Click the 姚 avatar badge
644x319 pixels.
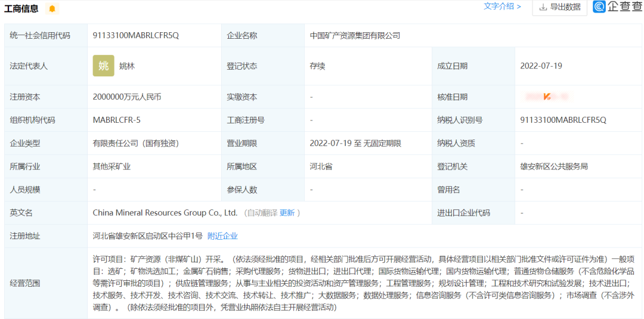point(103,66)
